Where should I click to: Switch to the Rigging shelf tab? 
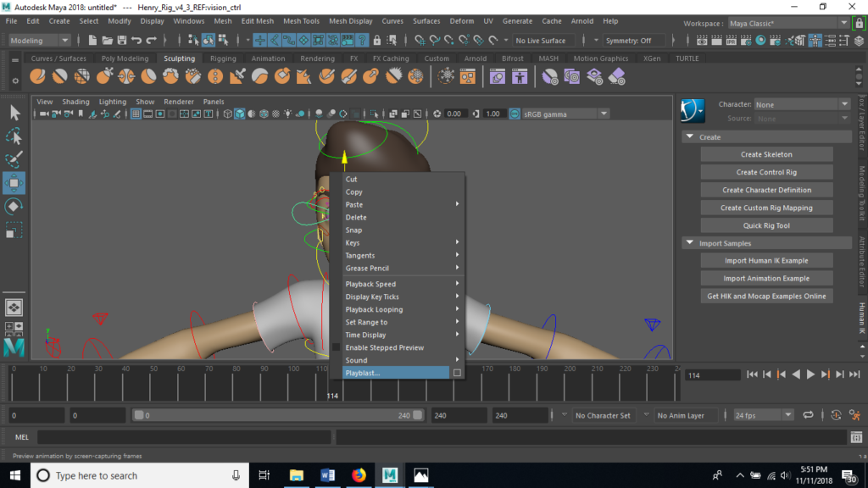tap(223, 58)
